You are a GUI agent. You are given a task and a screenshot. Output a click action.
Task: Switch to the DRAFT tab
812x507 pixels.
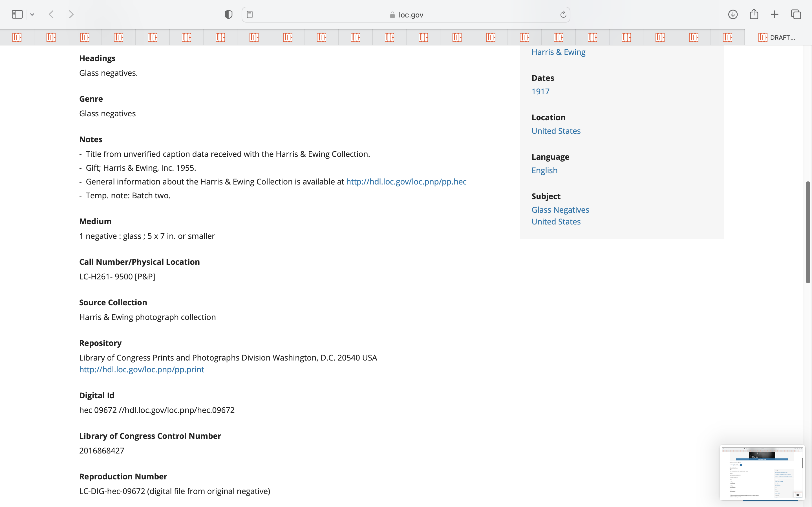point(777,37)
